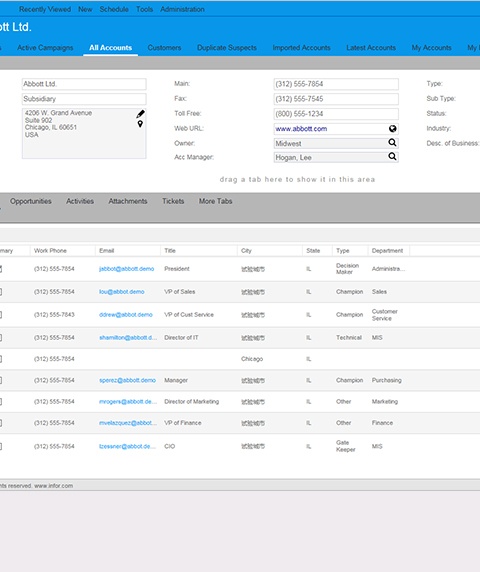This screenshot has height=572, width=480.
Task: Open Duplicate Suspects tab
Action: point(227,48)
